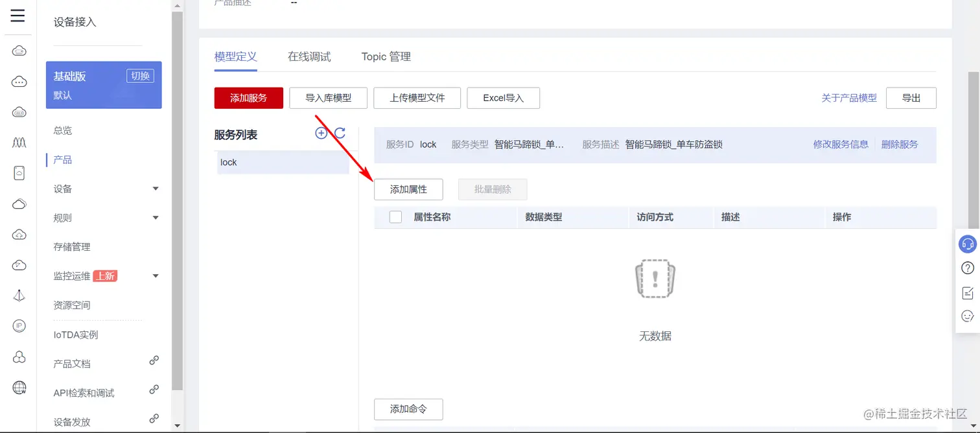The width and height of the screenshot is (980, 433).
Task: Click the wave-shaped service icon
Action: coord(19,143)
